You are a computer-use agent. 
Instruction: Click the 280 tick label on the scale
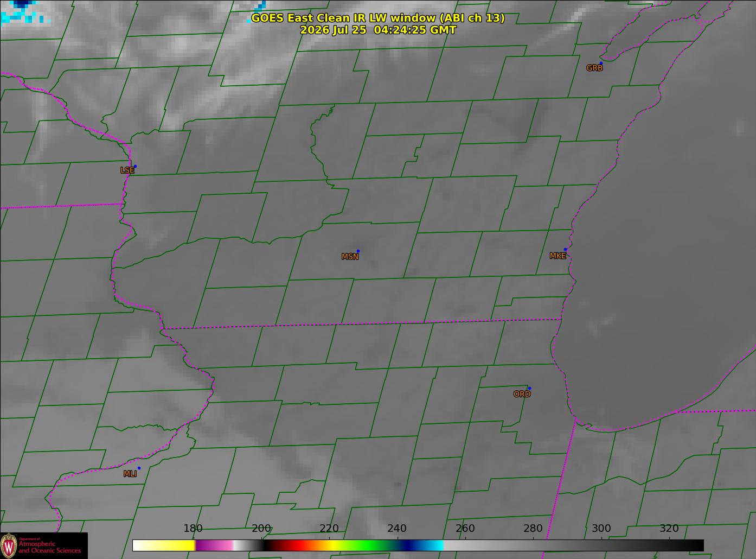point(533,528)
